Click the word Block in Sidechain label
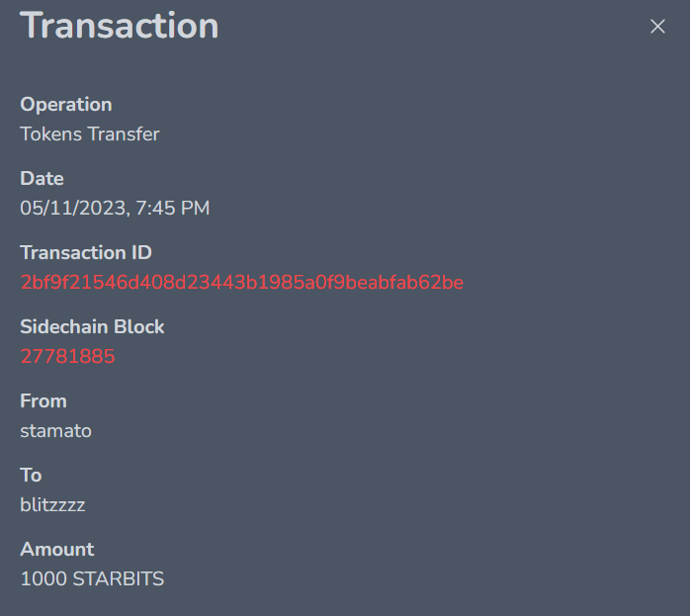 139,327
